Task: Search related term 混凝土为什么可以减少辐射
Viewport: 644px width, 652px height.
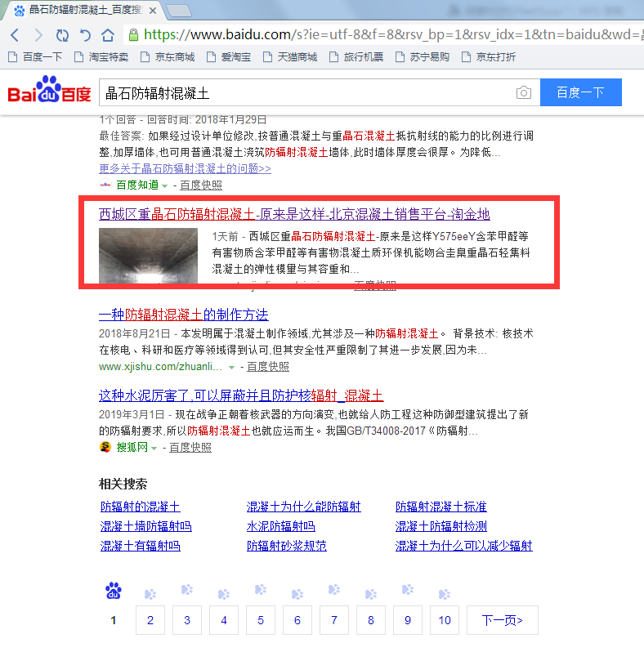Action: [464, 546]
